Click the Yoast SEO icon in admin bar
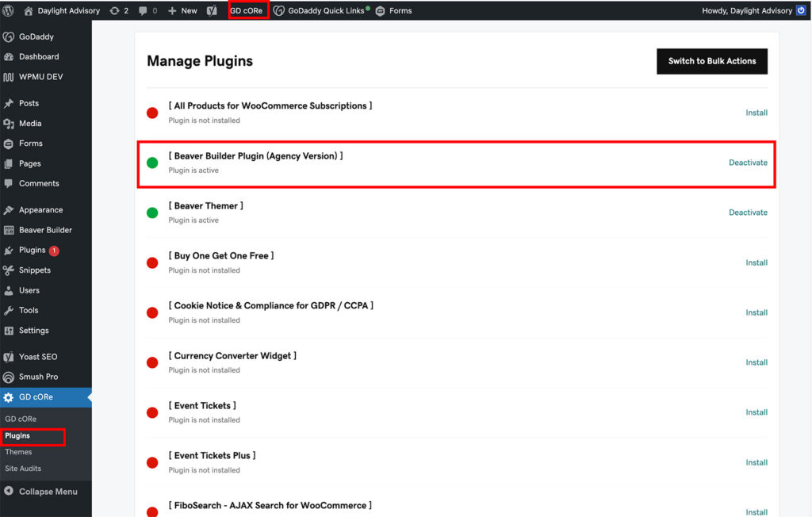The image size is (812, 517). pos(213,10)
